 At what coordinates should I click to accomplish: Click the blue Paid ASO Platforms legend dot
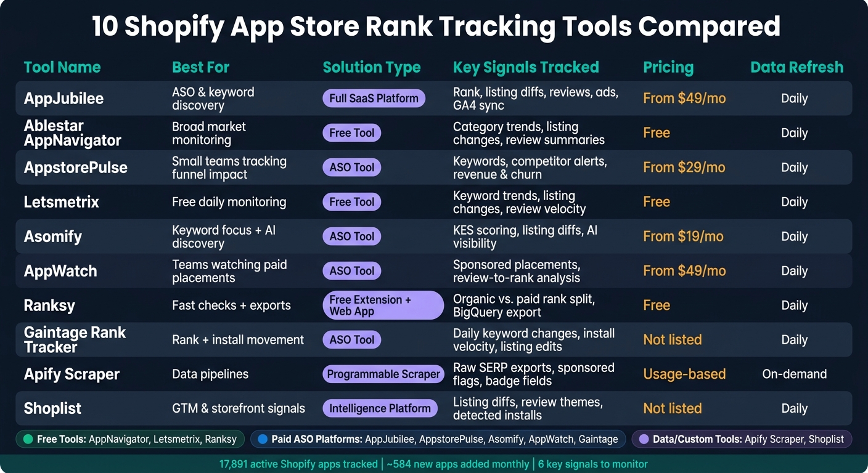[x=262, y=439]
